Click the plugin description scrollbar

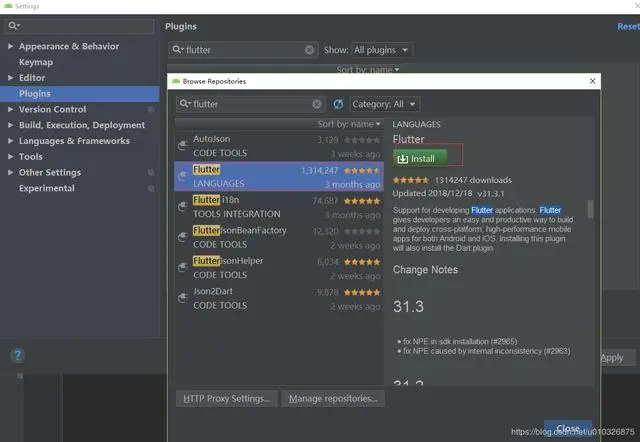tap(590, 209)
